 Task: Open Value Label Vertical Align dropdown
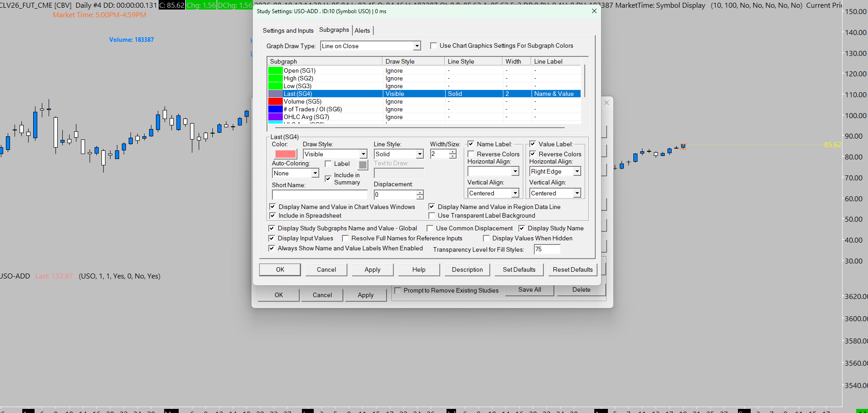point(577,193)
